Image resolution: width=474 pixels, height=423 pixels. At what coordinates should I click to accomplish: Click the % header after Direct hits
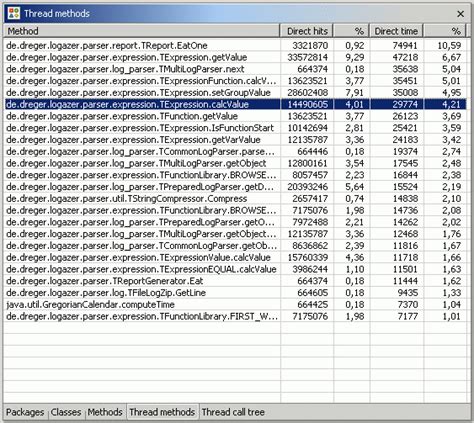[x=351, y=31]
